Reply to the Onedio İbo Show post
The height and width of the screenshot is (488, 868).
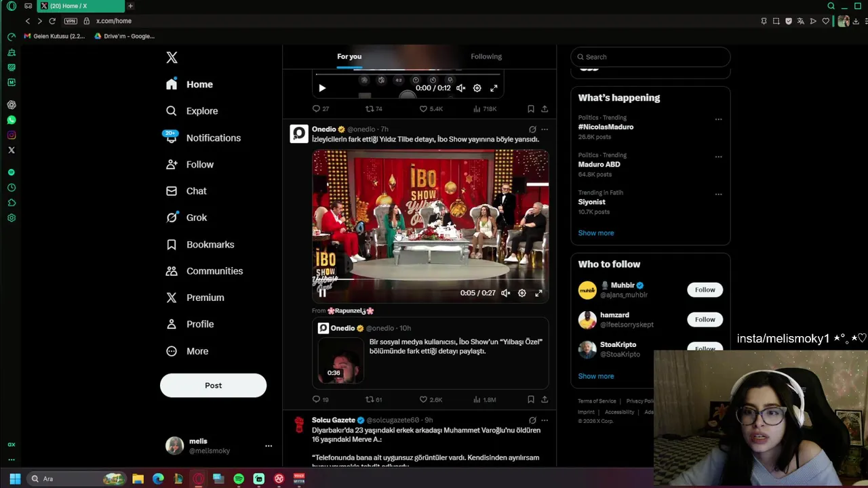pos(316,400)
